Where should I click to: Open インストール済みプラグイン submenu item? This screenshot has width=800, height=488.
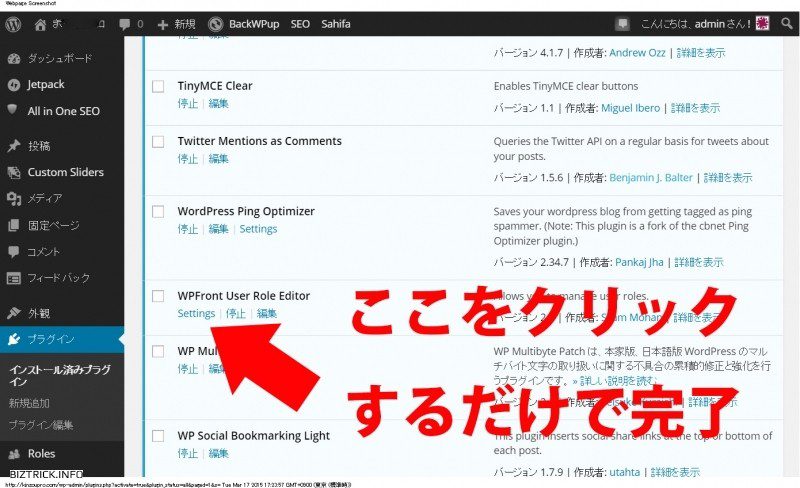pyautogui.click(x=60, y=375)
